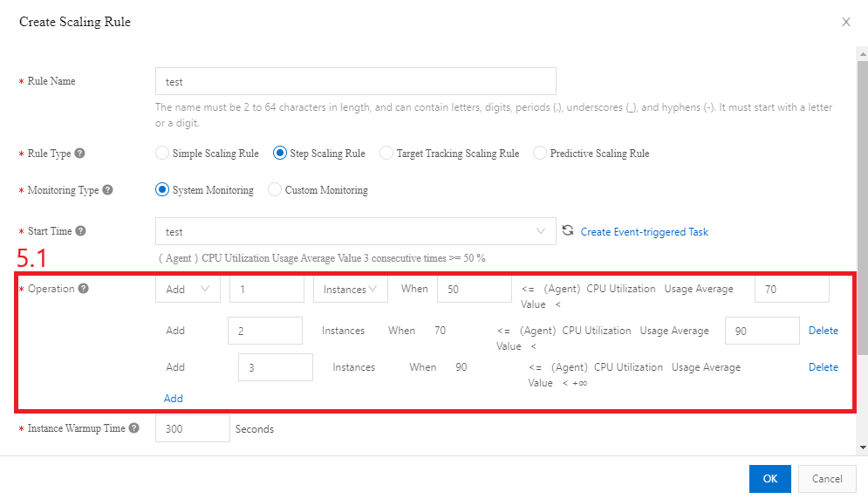The height and width of the screenshot is (499, 868).
Task: Choose Custom Monitoring type
Action: point(275,190)
